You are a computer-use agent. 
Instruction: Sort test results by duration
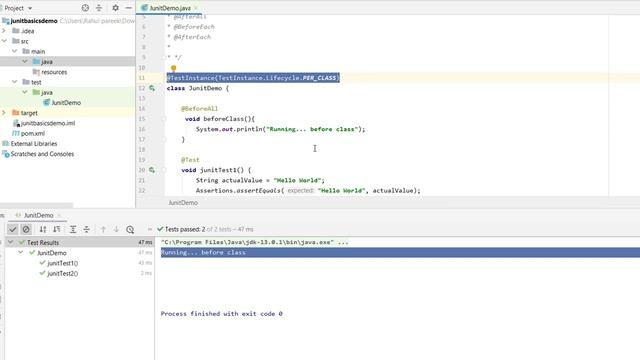[57, 229]
